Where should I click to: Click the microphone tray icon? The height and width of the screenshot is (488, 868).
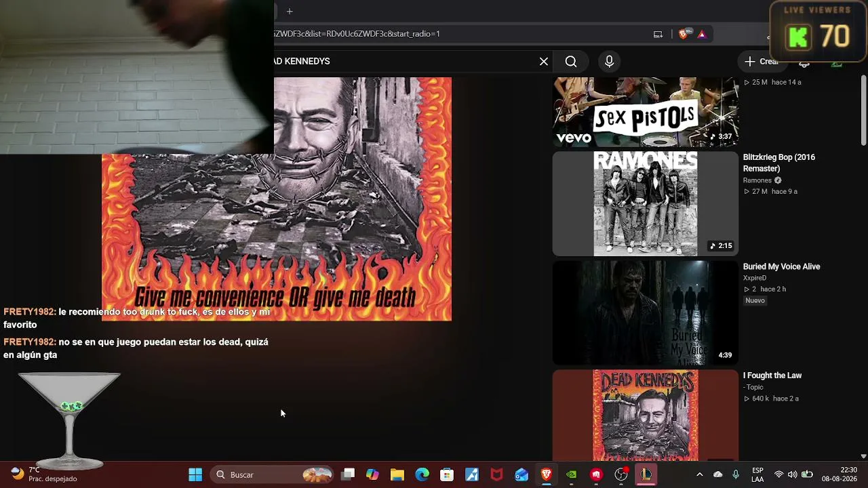pyautogui.click(x=736, y=475)
